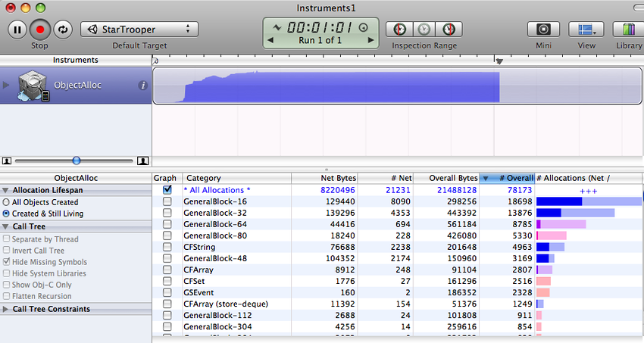Click the track zoom slider handle
This screenshot has height=343, width=644.
(x=77, y=161)
